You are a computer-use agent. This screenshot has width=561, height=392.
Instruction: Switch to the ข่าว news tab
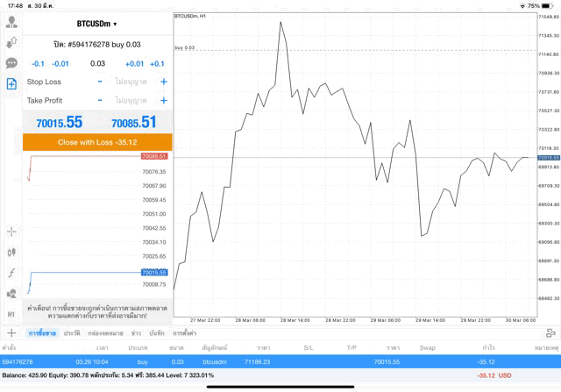pyautogui.click(x=136, y=333)
